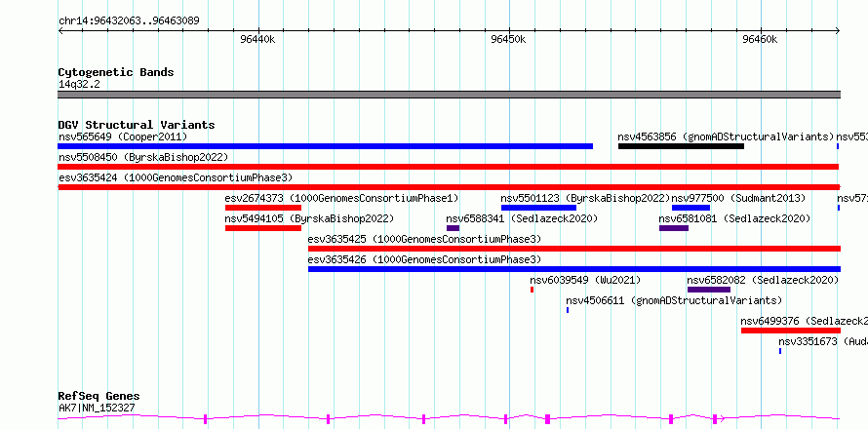Click the small blue nsv3351673 marker
The height and width of the screenshot is (429, 868).
point(780,351)
